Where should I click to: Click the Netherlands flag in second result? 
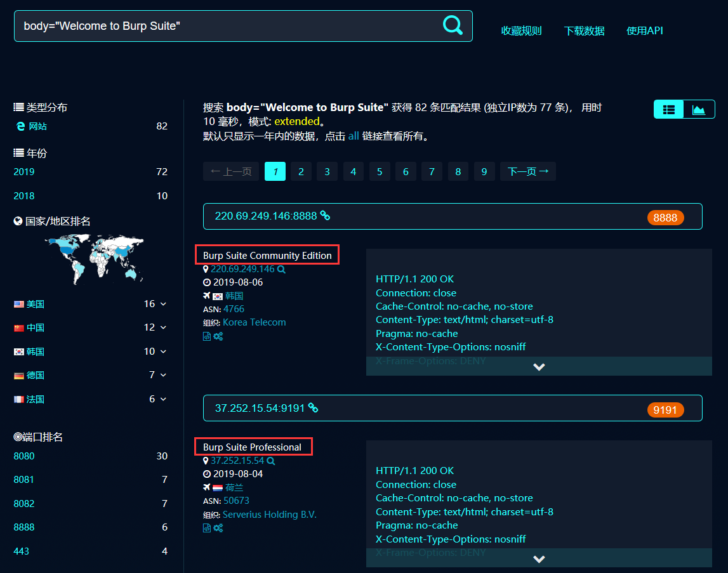(217, 488)
